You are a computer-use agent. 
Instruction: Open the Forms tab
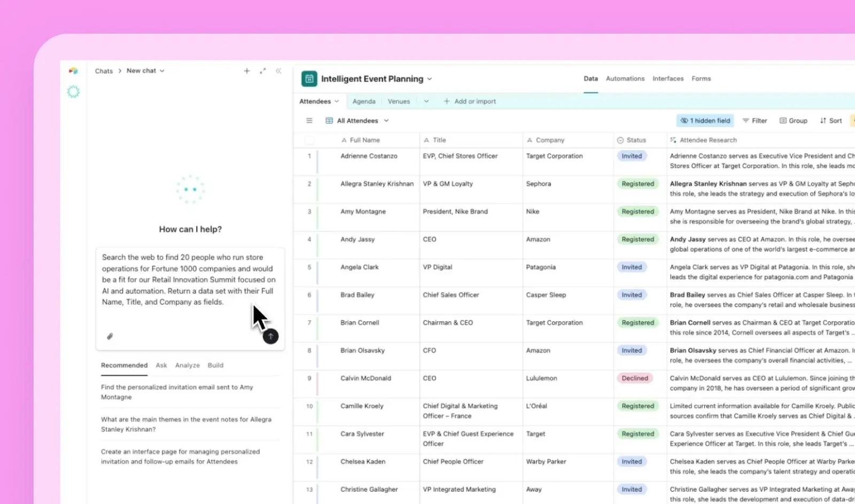[x=701, y=79]
